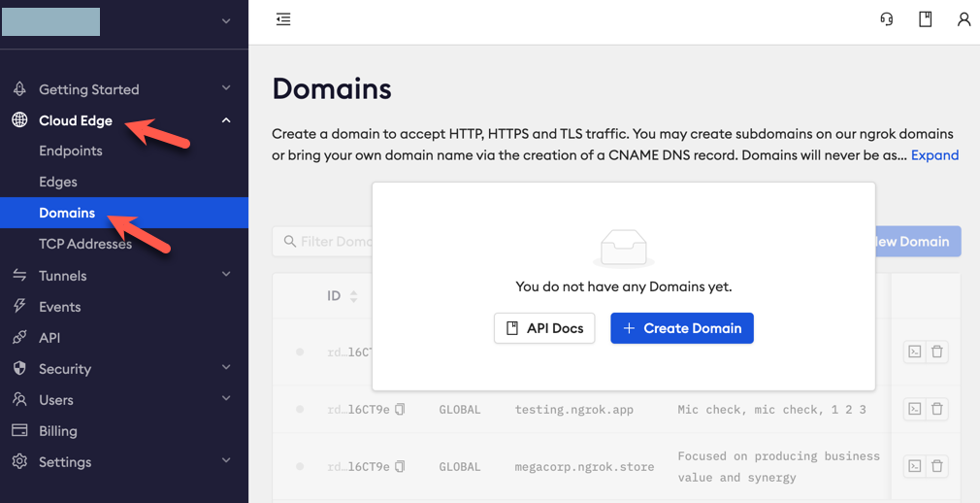The height and width of the screenshot is (503, 980).
Task: Click 'Mic check, mic check, 1 2 3' description
Action: pos(772,410)
